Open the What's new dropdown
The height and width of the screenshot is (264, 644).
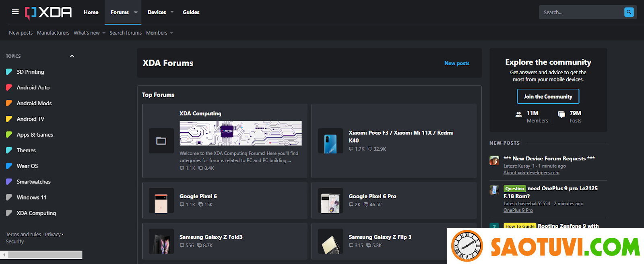[x=104, y=33]
